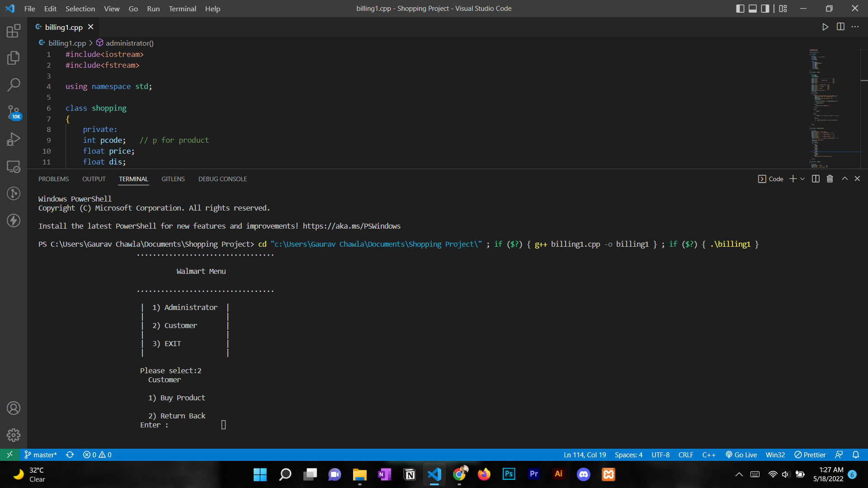Split the terminal panel
Image resolution: width=868 pixels, height=488 pixels.
[x=815, y=178]
